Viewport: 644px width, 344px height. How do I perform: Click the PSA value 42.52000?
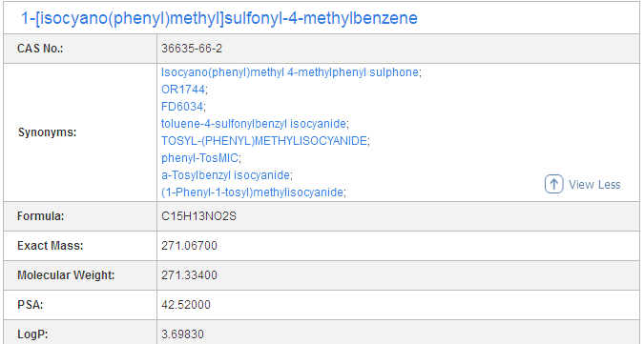pyautogui.click(x=186, y=305)
